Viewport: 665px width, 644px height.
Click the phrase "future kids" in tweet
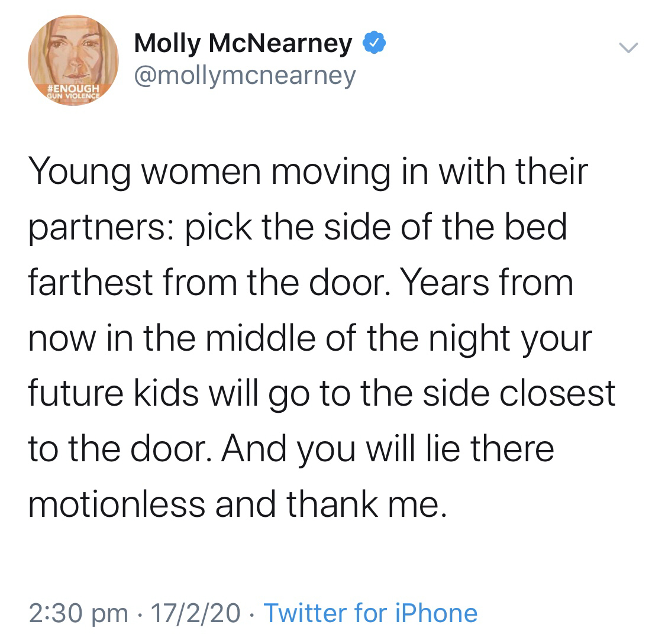tap(114, 393)
